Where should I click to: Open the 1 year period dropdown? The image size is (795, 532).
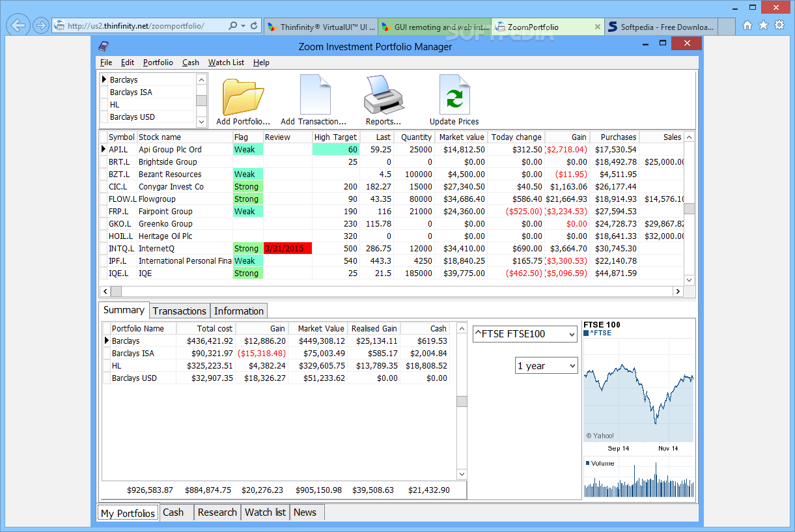572,366
